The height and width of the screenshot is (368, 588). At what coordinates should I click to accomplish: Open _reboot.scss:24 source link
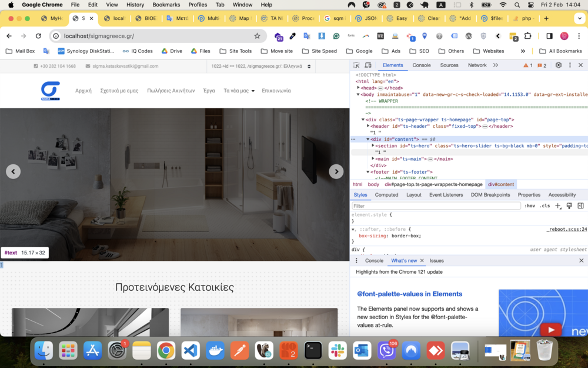[566, 229]
